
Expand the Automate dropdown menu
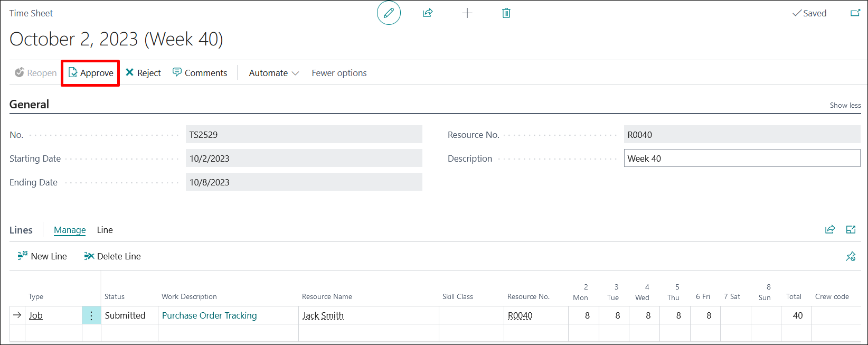pos(273,73)
